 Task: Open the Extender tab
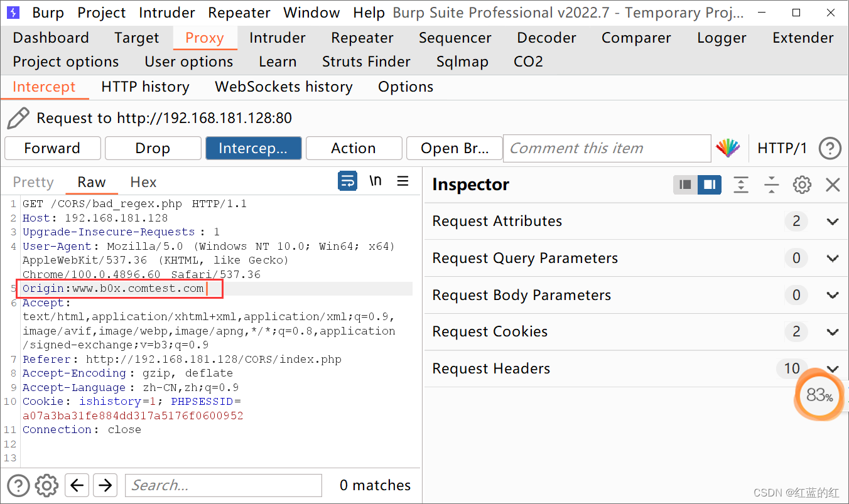(x=803, y=38)
